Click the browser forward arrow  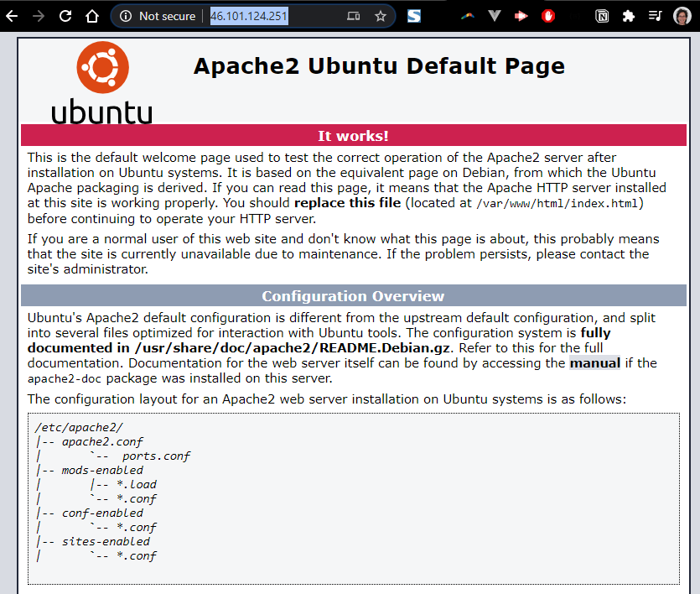[x=39, y=17]
